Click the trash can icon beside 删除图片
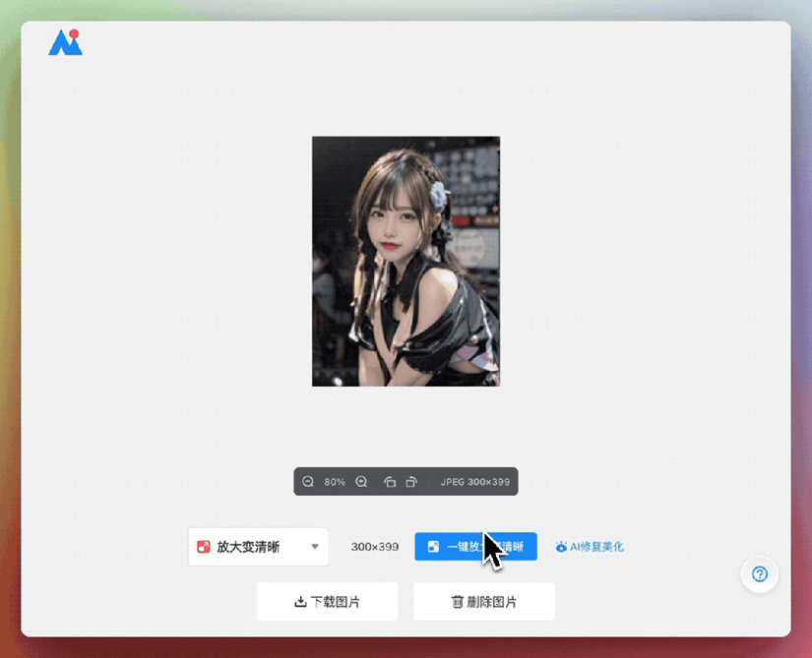Viewport: 812px width, 658px height. pos(457,602)
